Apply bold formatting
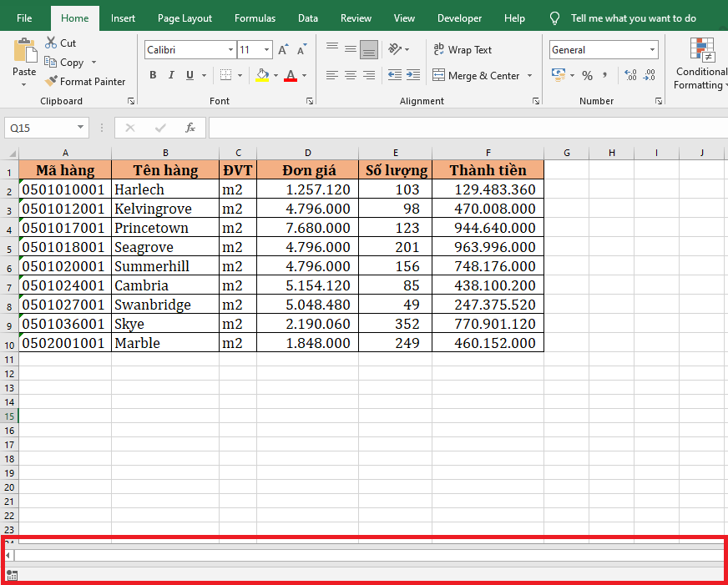The height and width of the screenshot is (585, 728). click(153, 76)
